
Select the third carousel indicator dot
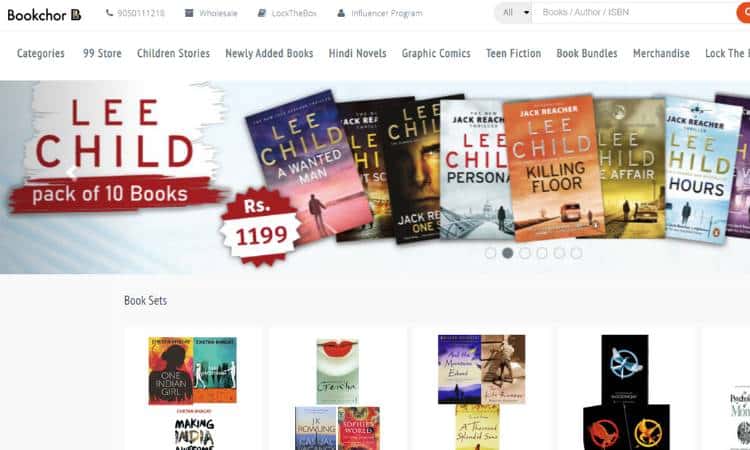525,253
